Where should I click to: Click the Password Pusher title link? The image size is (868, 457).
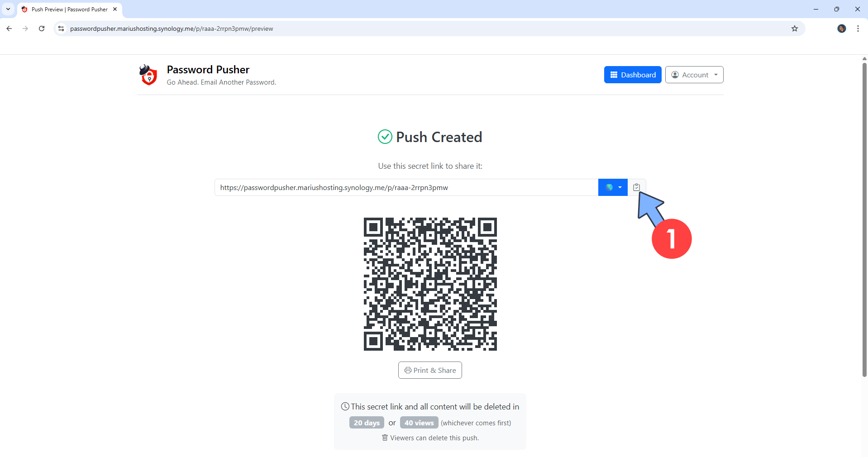(208, 70)
